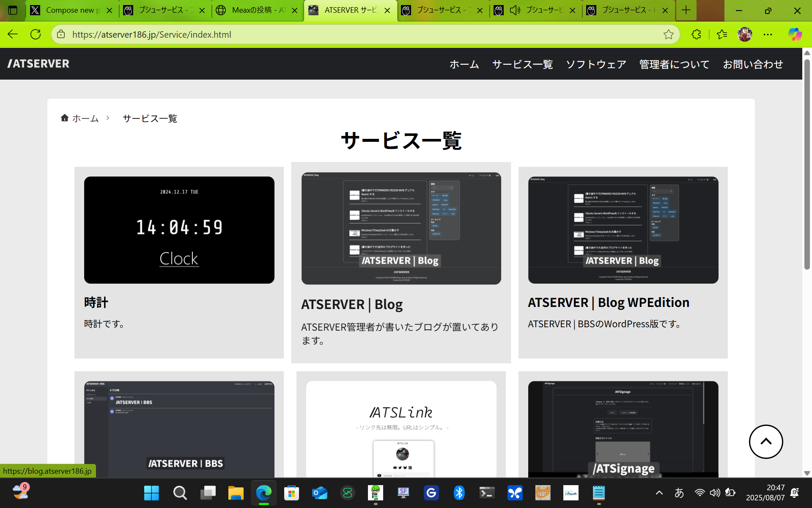Click the ATSignage preview thumbnail
Screen dimensions: 812x508
click(623, 429)
